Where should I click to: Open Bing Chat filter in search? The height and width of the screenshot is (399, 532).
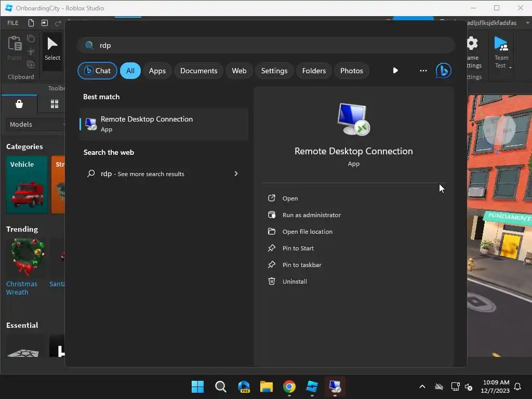point(97,71)
